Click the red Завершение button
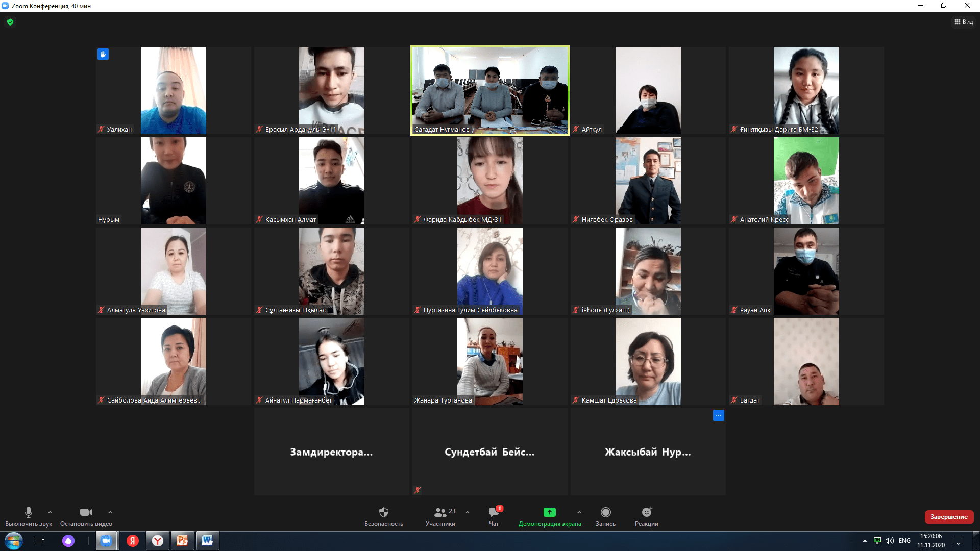 click(949, 517)
